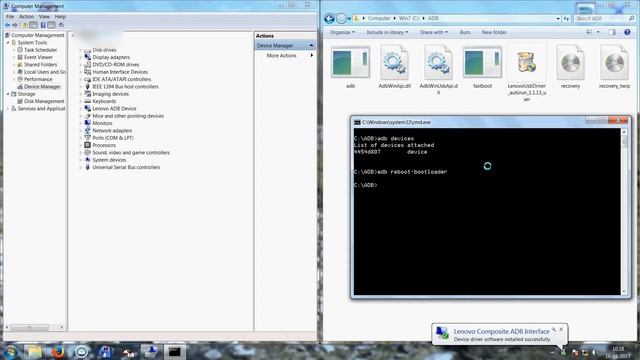Image resolution: width=640 pixels, height=360 pixels.
Task: Open the Windows Start button
Action: [x=11, y=352]
